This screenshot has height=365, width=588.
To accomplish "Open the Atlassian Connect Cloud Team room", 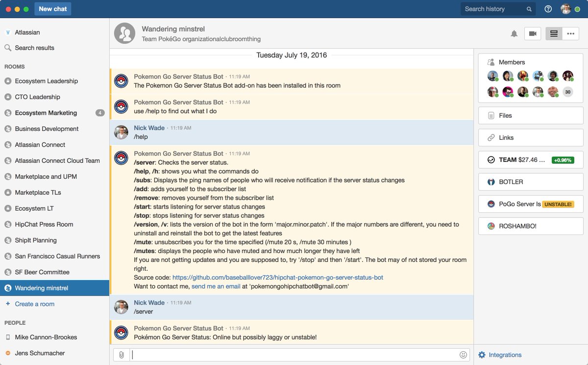I will [x=54, y=160].
